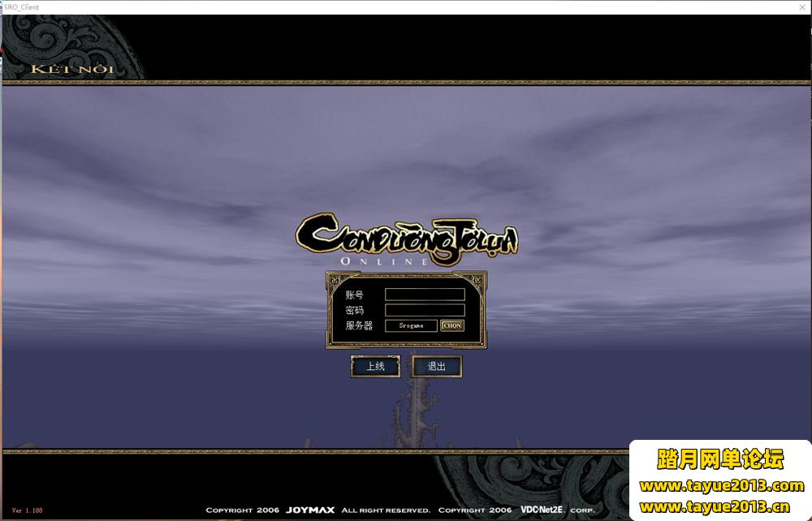
Task: Click the account (账号) input field
Action: (x=425, y=295)
